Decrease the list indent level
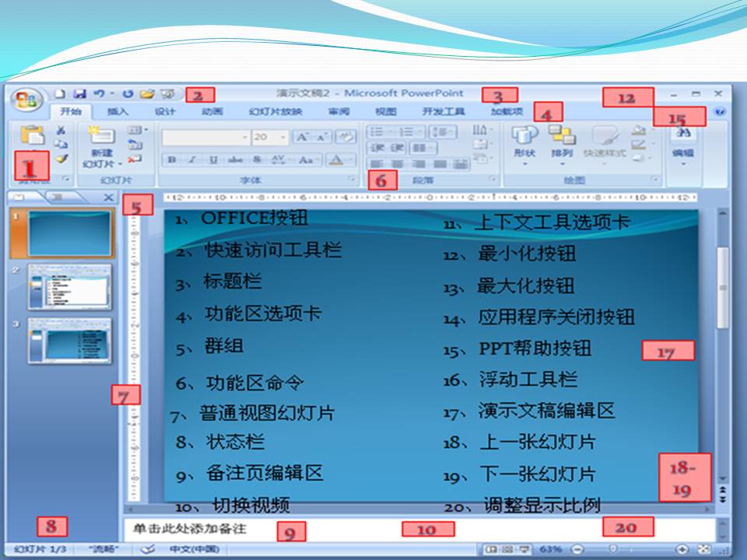 coord(377,148)
